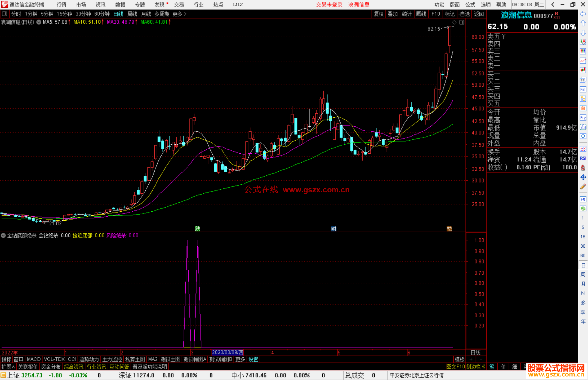Click the 复权 button
The width and height of the screenshot is (588, 380).
[378, 14]
